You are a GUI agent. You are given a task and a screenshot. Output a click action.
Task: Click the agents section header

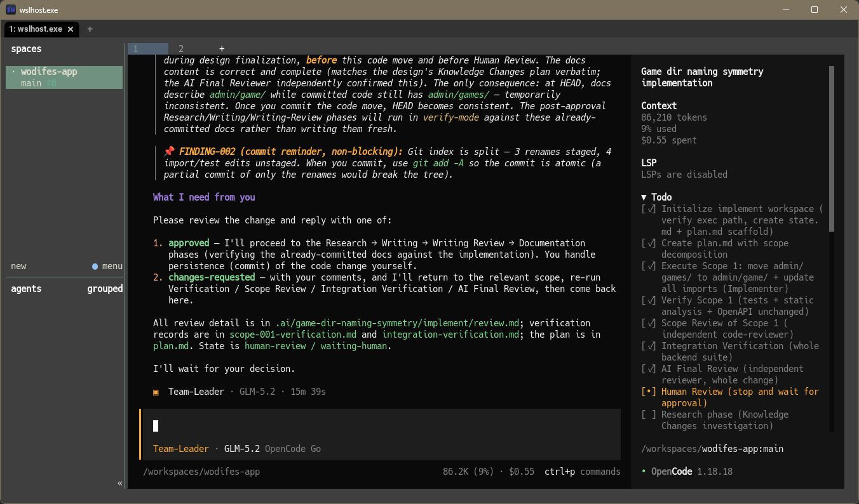(26, 289)
